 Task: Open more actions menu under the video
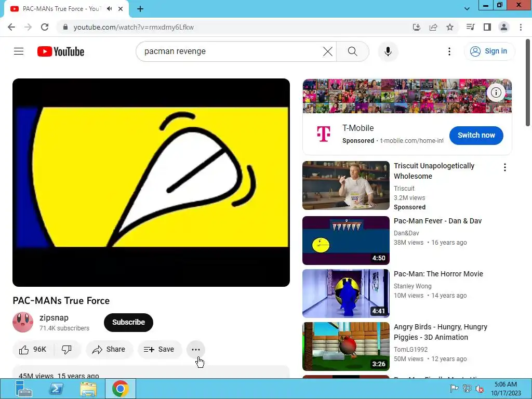[196, 350]
